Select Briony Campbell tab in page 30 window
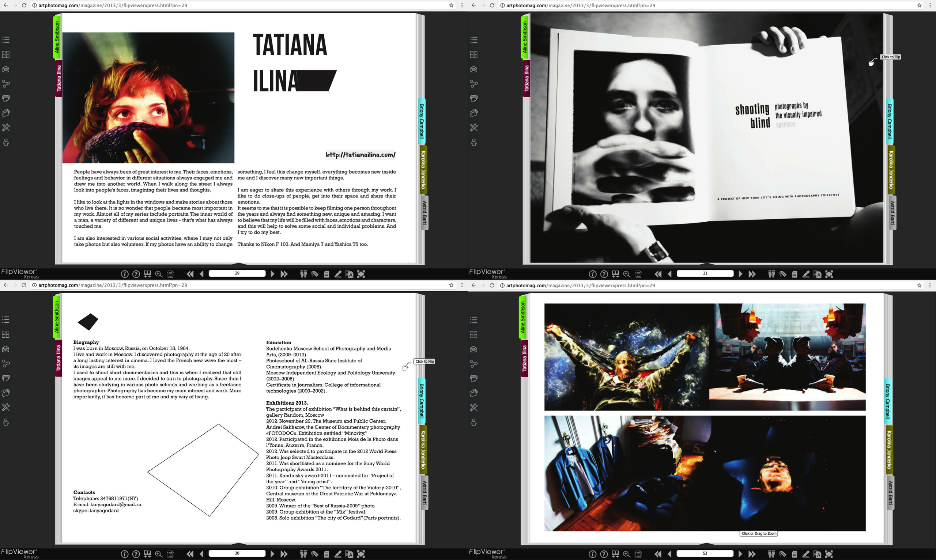The width and height of the screenshot is (936, 560). coord(422,401)
